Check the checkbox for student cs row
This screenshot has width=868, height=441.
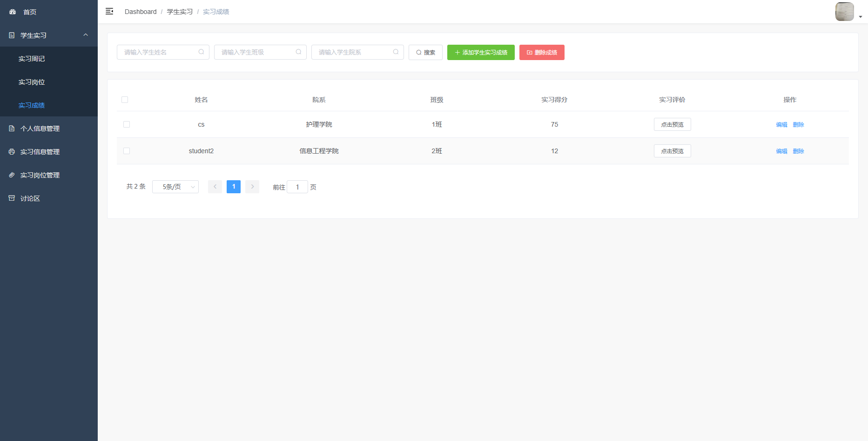127,124
